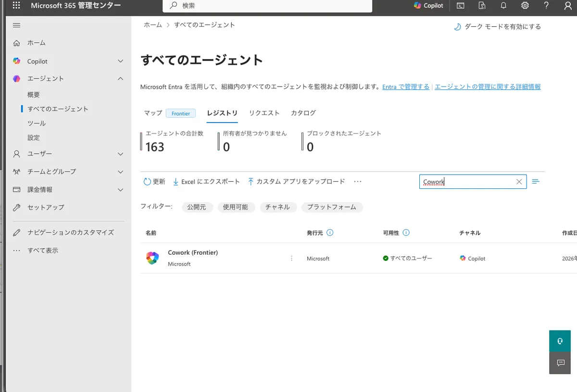Open the app launcher waffle icon
This screenshot has width=577, height=392.
point(16,6)
